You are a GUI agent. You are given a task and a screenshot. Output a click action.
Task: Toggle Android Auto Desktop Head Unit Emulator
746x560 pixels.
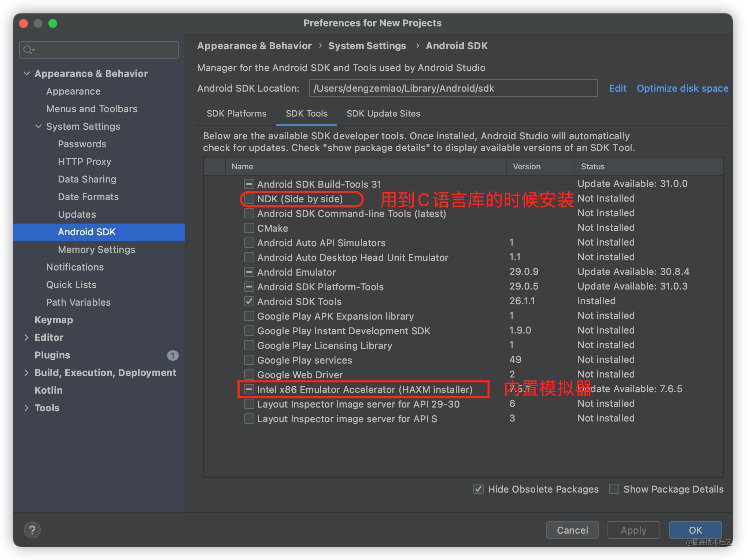click(249, 258)
